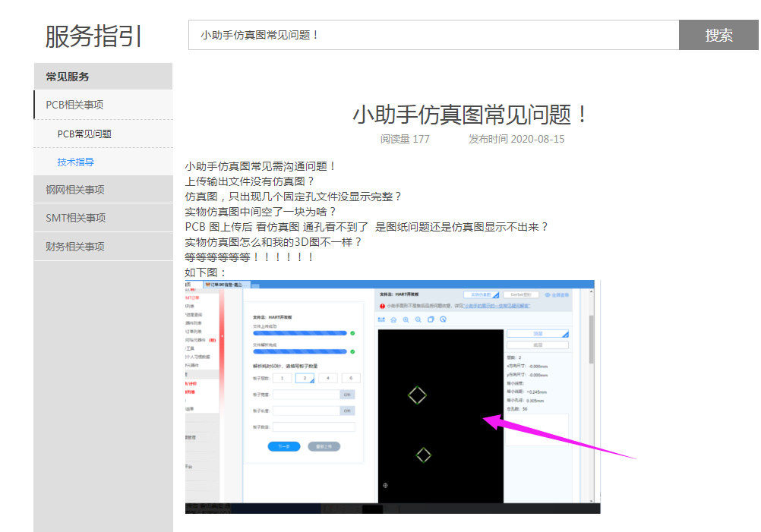Select board layer count 1
Viewport: 761px width, 532px height.
pos(281,378)
